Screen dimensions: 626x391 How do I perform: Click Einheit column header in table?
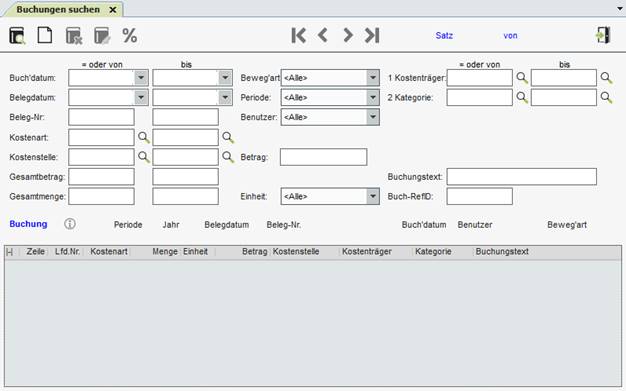(x=196, y=252)
